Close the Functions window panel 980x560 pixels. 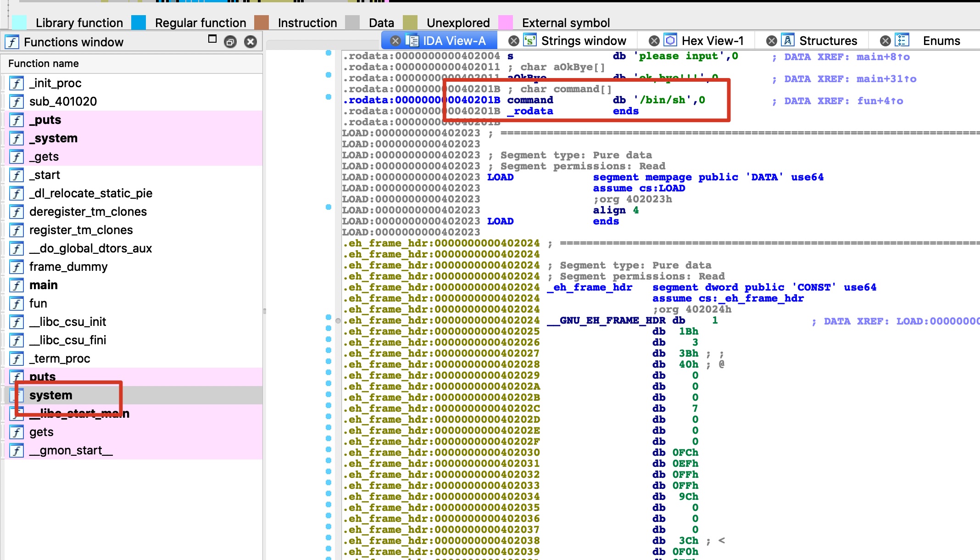pyautogui.click(x=251, y=42)
